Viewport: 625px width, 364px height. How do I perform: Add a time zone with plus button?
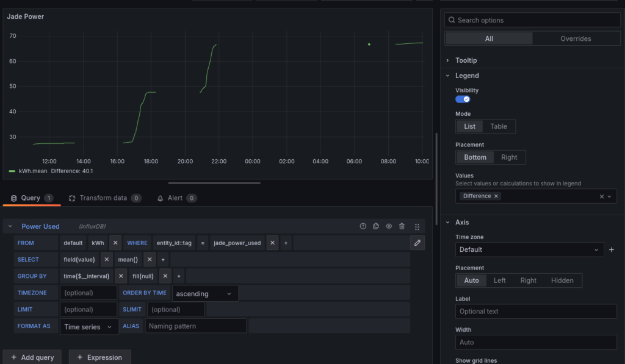[x=612, y=249]
